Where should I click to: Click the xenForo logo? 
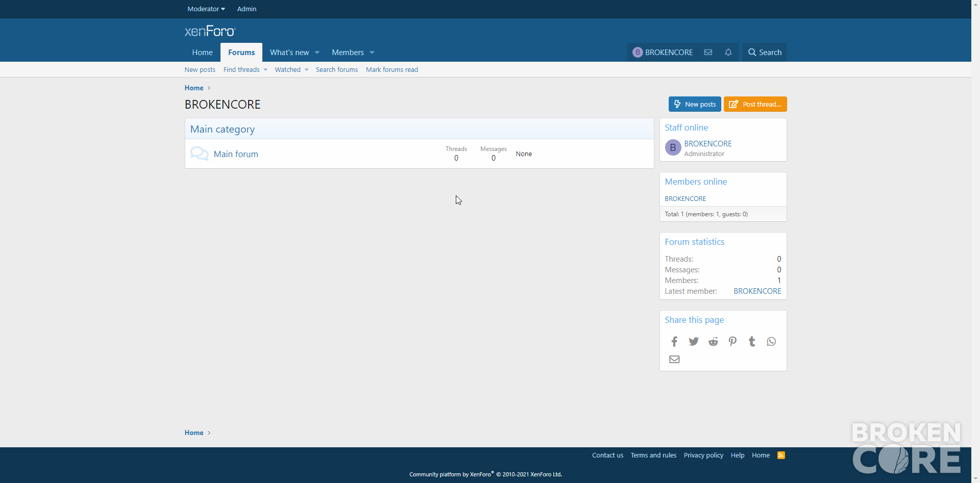pos(210,31)
